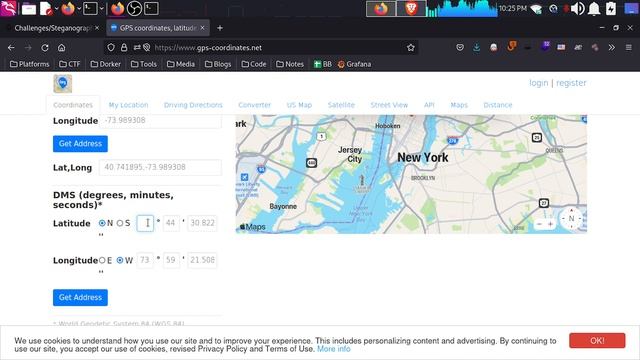This screenshot has width=640, height=360.
Task: Go to the Firefox home page
Action: click(61, 47)
